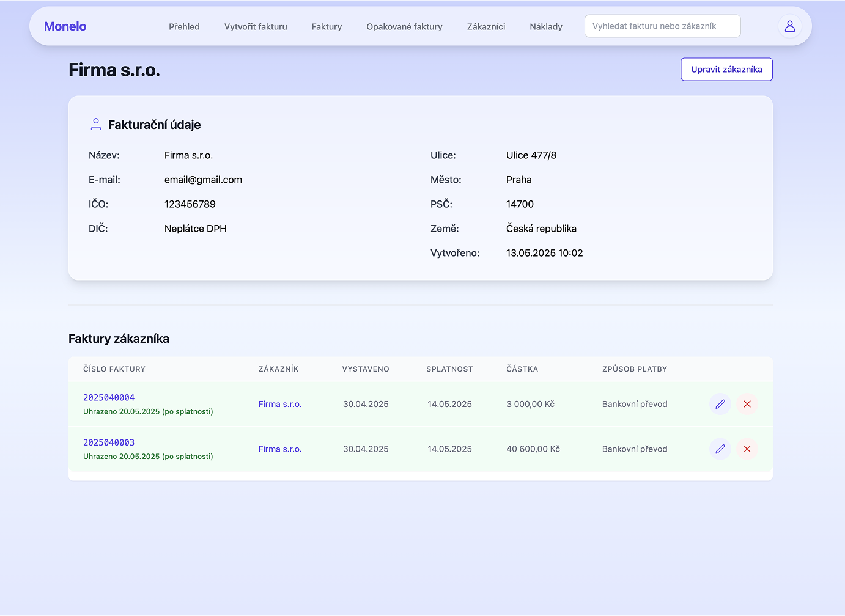Click Firma s.r.o. value beside Název

click(188, 155)
